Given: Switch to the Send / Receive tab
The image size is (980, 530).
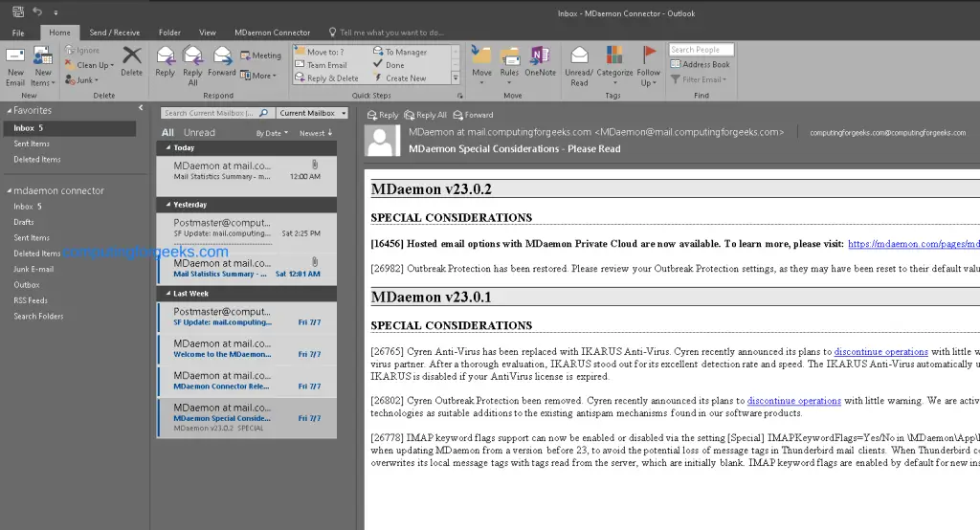Looking at the screenshot, I should tap(115, 33).
